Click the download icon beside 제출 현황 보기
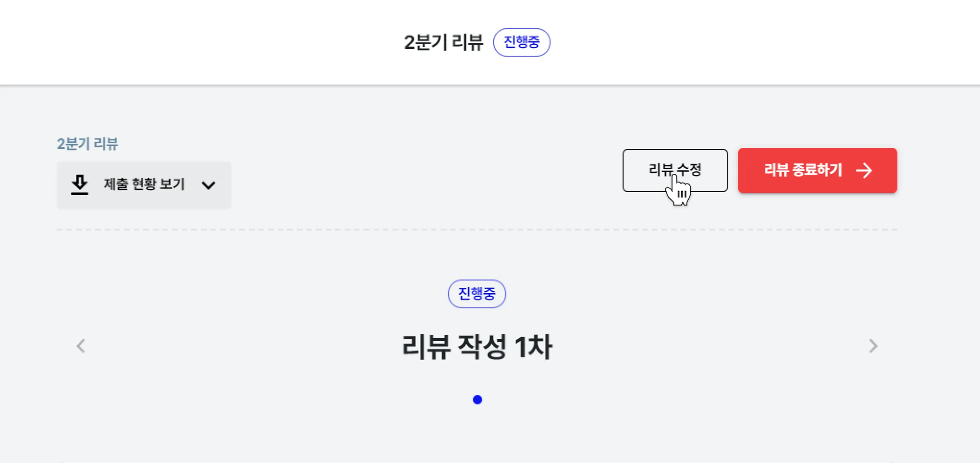 click(80, 185)
